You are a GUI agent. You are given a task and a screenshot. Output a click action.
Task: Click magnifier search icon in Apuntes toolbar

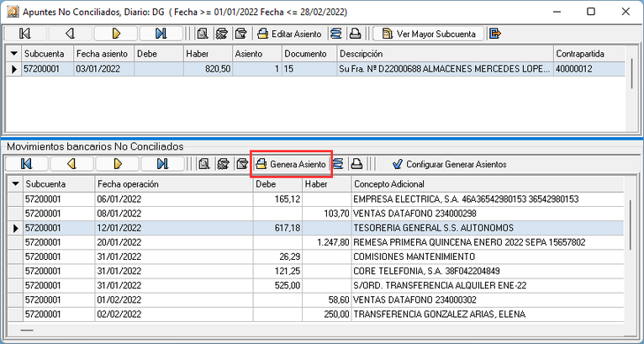coord(203,34)
